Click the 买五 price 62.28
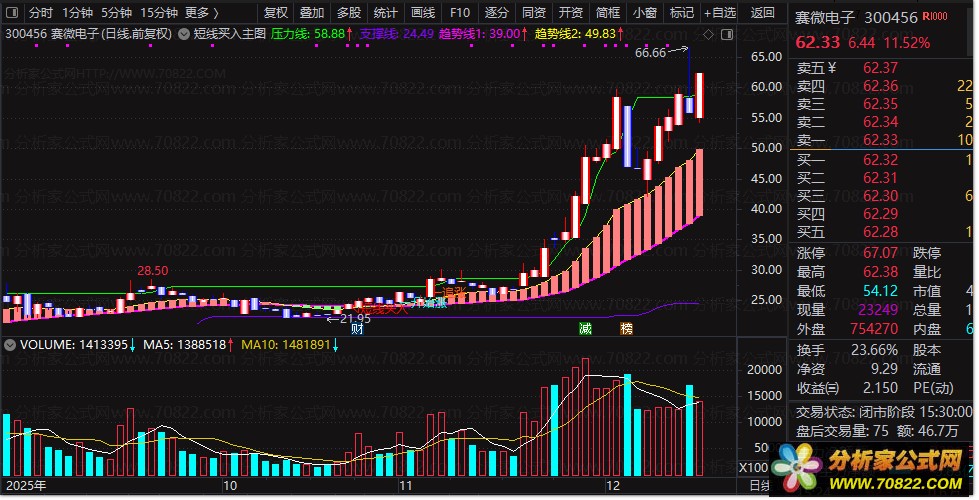The height and width of the screenshot is (500, 979). click(x=880, y=232)
